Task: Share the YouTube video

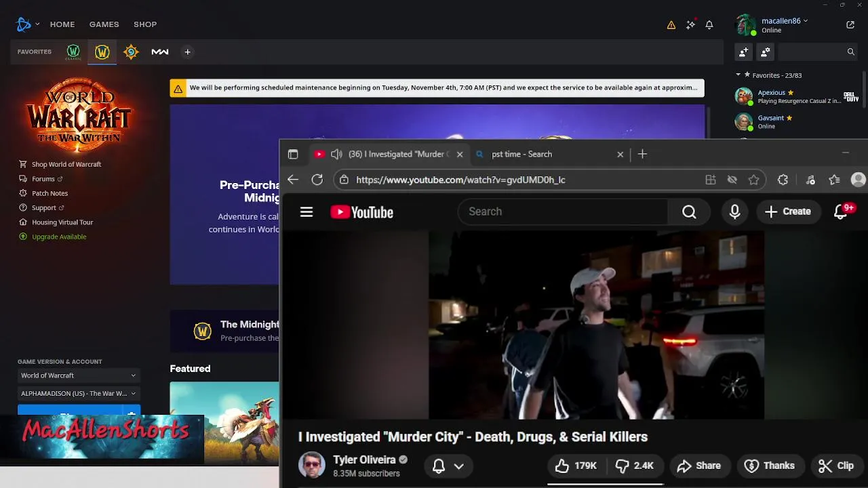Action: (699, 466)
